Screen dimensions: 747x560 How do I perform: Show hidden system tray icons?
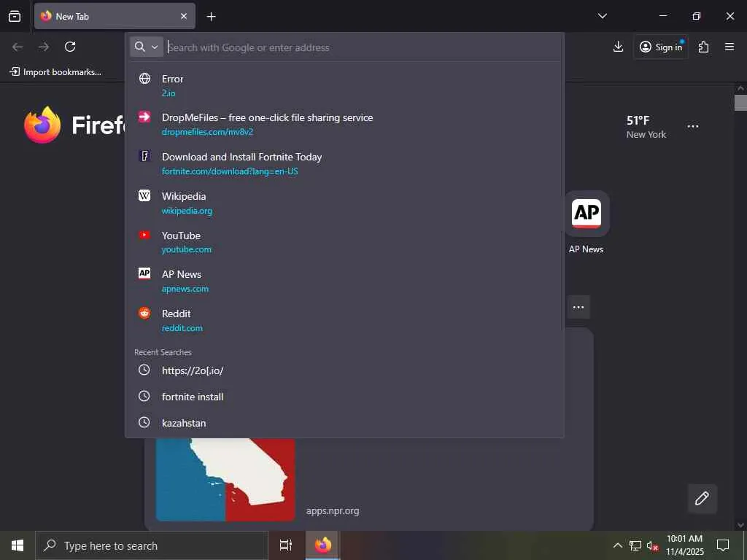[x=617, y=545]
